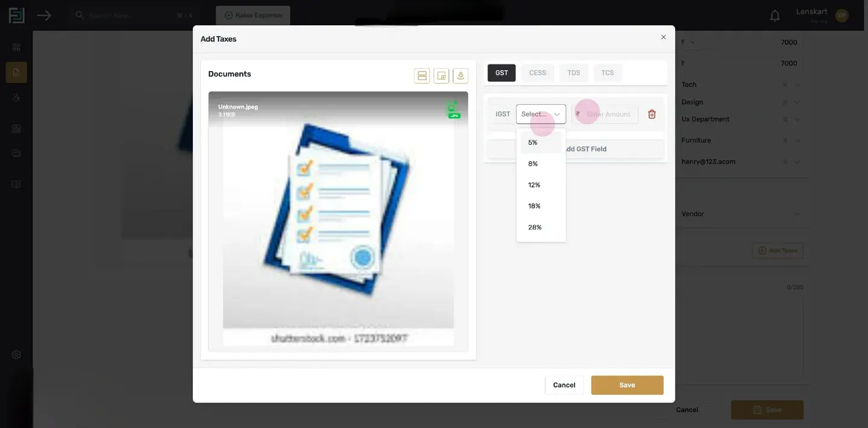This screenshot has height=428, width=868.
Task: Expand the Furniture dropdown chevron
Action: pyautogui.click(x=797, y=140)
